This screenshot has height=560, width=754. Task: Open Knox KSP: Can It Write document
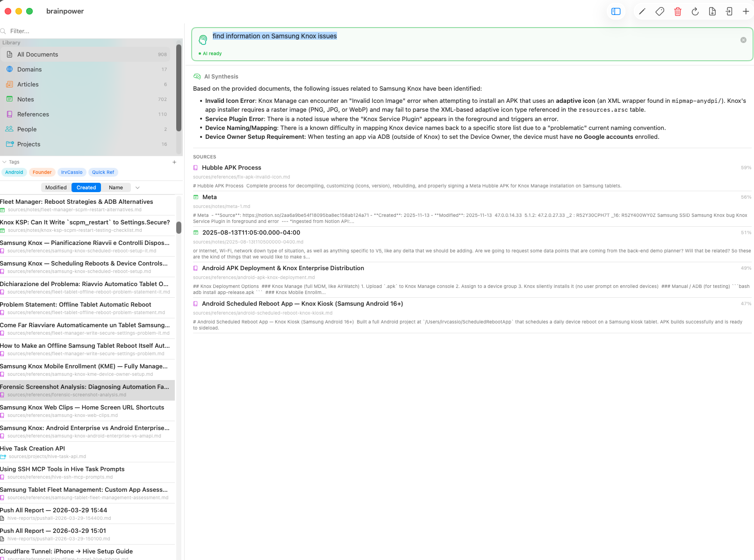(87, 226)
